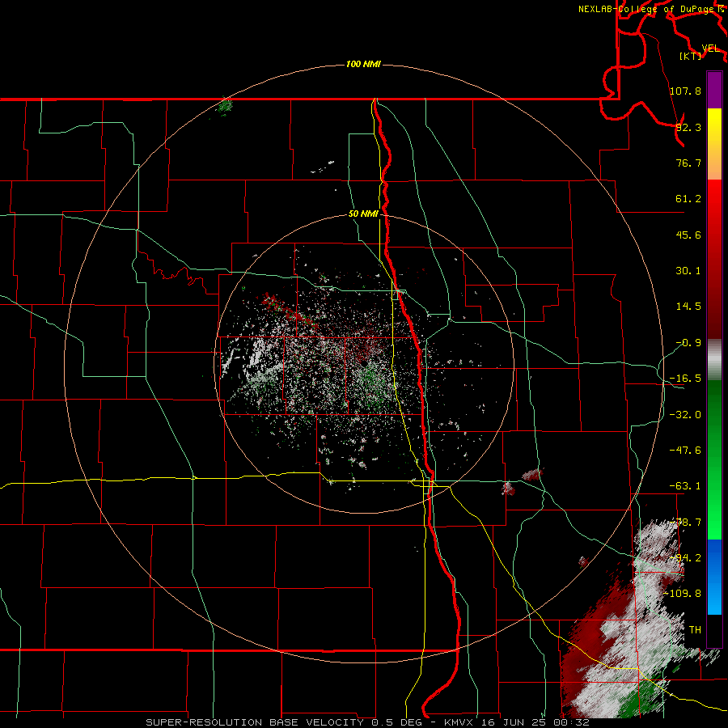This screenshot has width=728, height=728.
Task: Click the 107.8 scale value
Action: [685, 91]
